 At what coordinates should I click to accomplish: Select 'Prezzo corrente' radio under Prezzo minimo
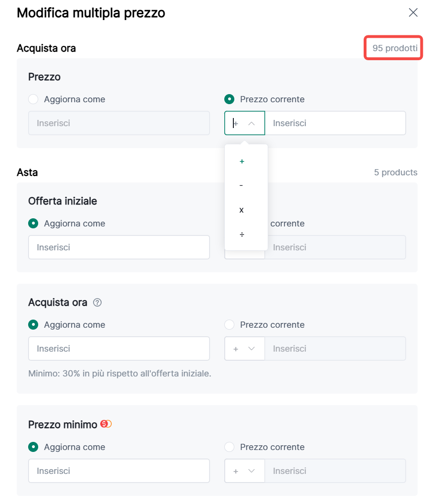tap(230, 447)
